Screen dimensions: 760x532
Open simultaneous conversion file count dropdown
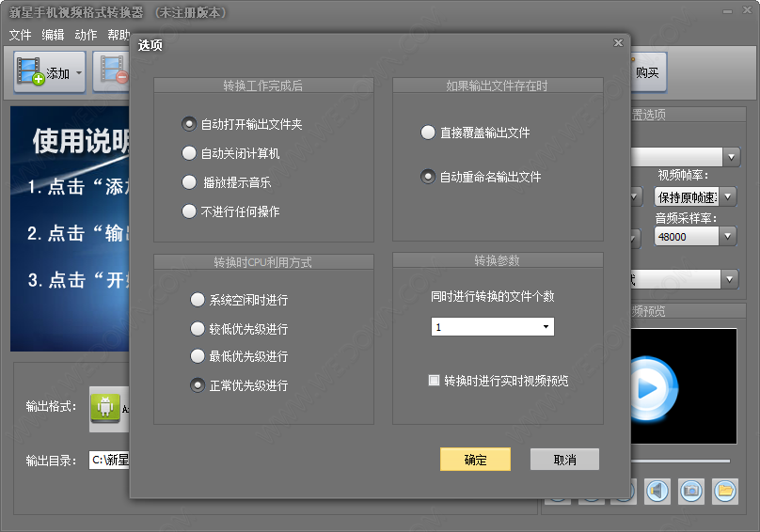coord(546,327)
